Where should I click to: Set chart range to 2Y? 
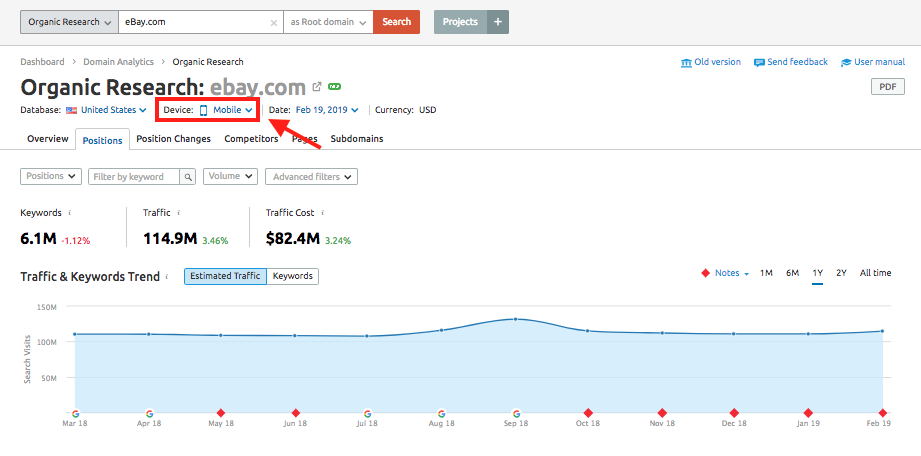click(841, 273)
